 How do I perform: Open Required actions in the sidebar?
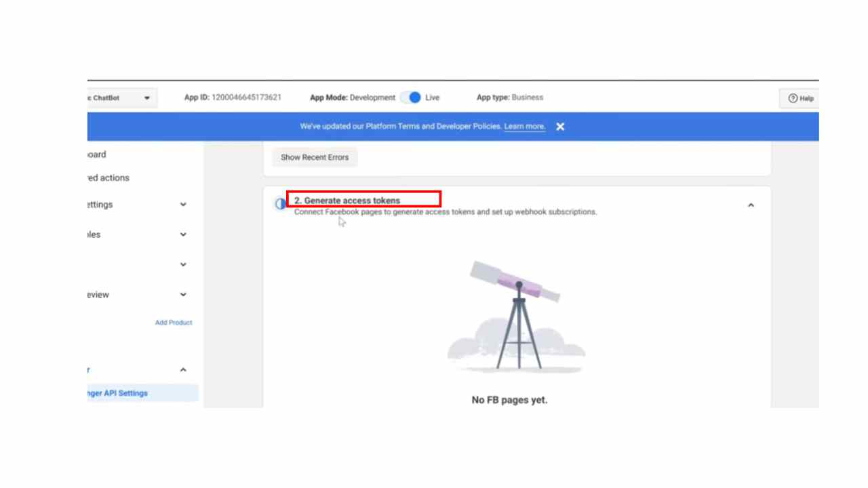coord(108,178)
